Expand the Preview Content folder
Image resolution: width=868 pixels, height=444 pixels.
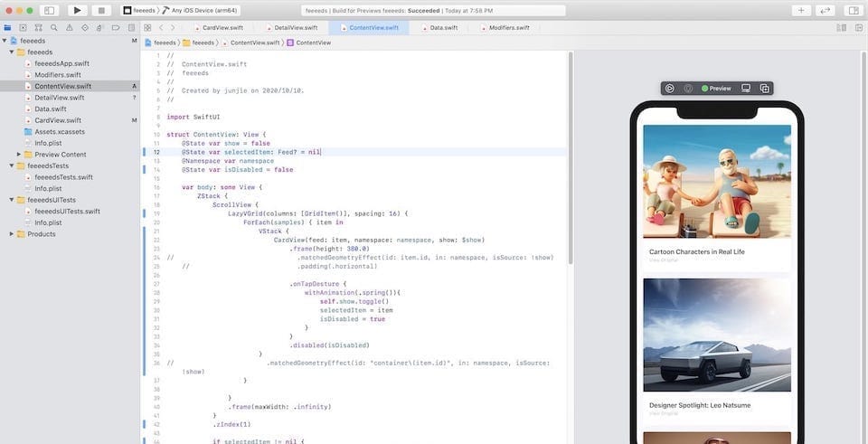pyautogui.click(x=19, y=155)
